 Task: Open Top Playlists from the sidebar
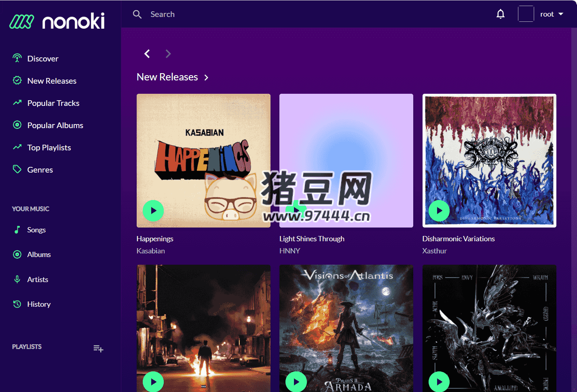(x=49, y=147)
